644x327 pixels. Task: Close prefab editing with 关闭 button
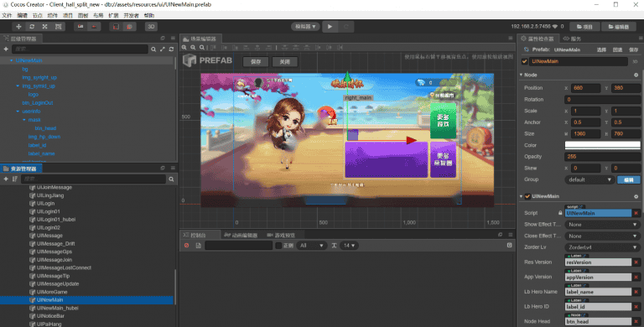(285, 61)
